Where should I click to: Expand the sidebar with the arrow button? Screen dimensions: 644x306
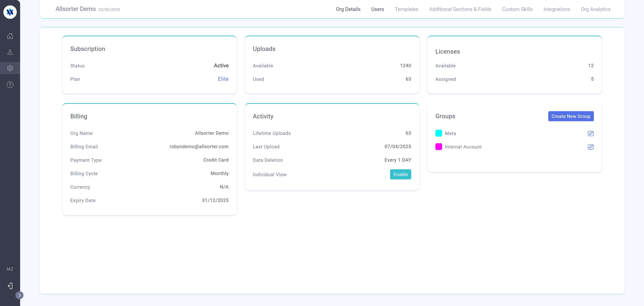19,295
